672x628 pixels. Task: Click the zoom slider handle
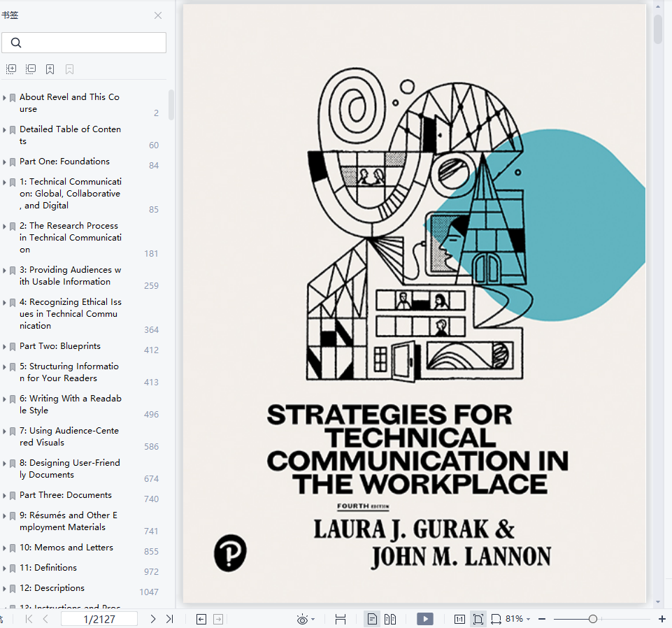593,619
